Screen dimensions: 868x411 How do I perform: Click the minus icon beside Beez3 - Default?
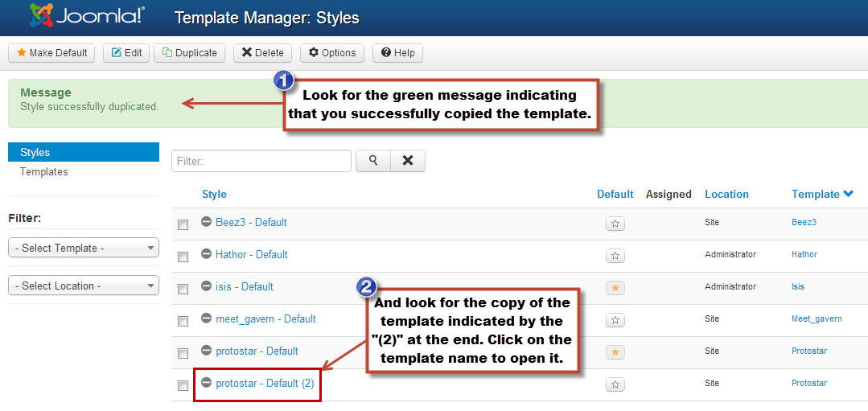[x=207, y=222]
